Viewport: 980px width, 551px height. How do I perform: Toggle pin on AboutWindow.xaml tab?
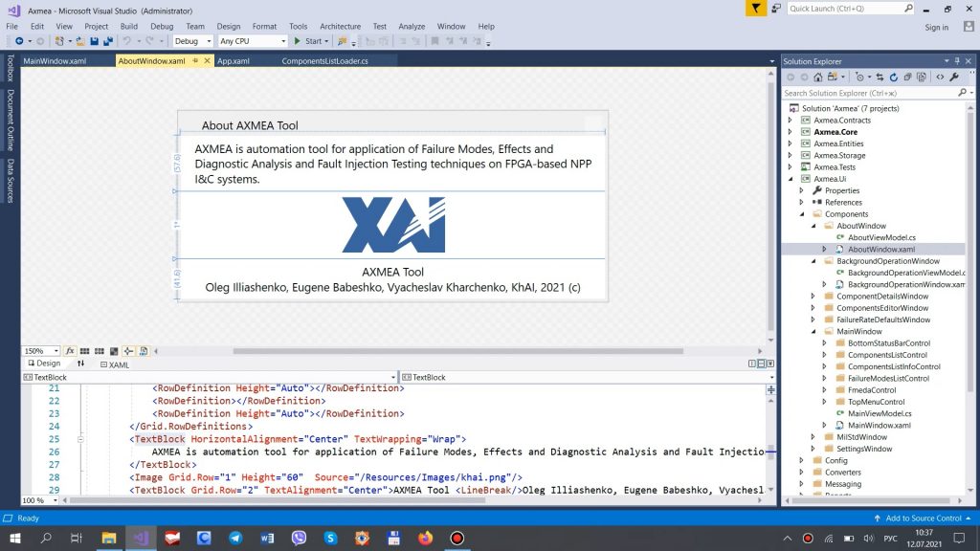(195, 60)
